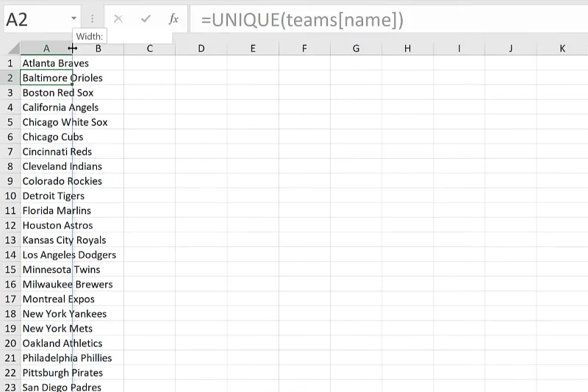Click cell with Florida Marlins
This screenshot has width=588, height=392.
click(46, 210)
